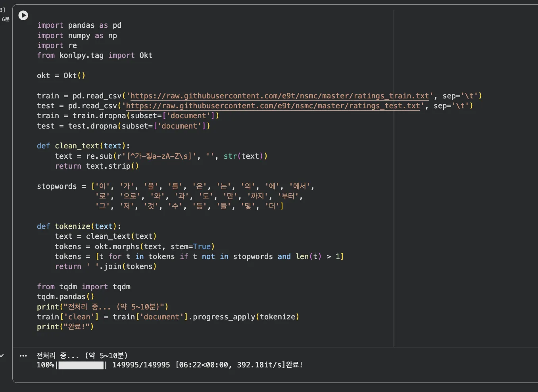Click the '전처리 중...' output text
Viewport: 538px width, 392px height.
point(58,355)
